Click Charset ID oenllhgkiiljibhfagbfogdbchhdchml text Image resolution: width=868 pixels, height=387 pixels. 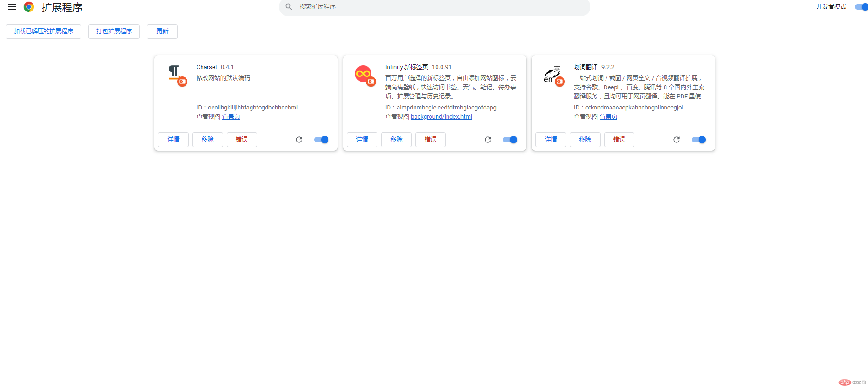pyautogui.click(x=247, y=108)
